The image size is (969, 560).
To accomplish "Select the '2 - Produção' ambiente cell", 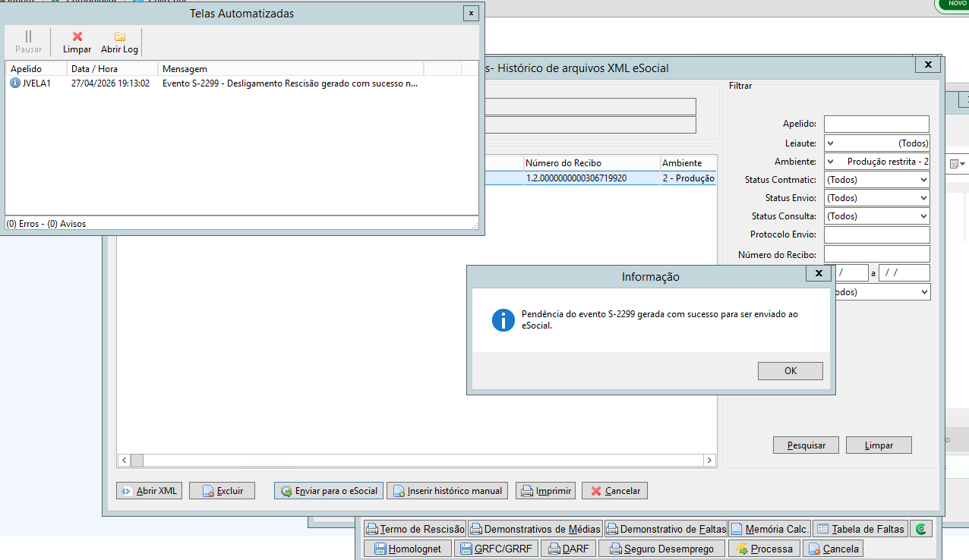I will pyautogui.click(x=688, y=178).
